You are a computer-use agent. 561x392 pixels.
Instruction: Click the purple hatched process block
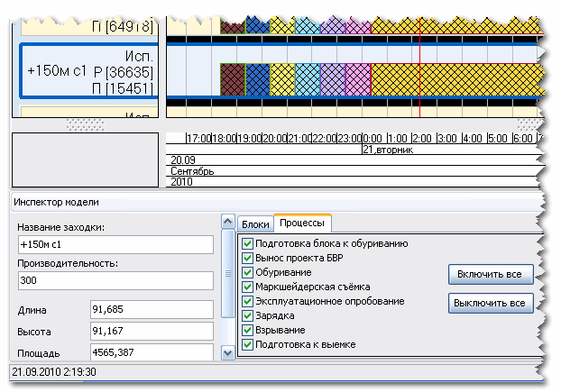333,79
